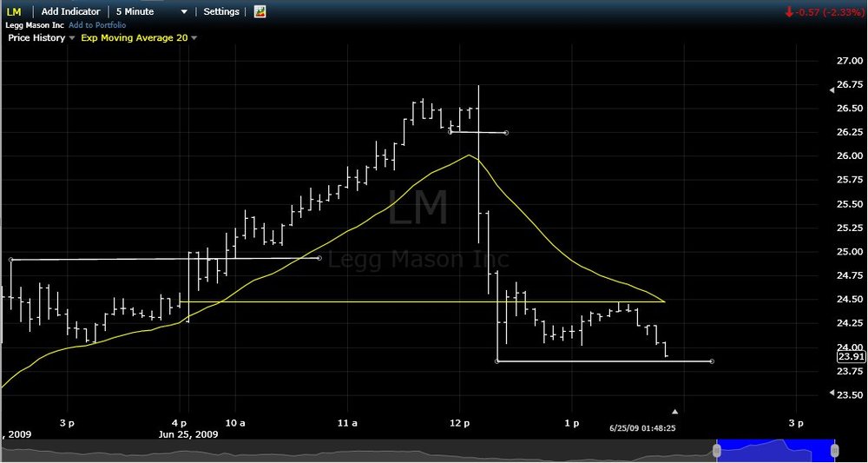This screenshot has width=868, height=463.
Task: Click the 24.75 price axis label
Action: [851, 276]
